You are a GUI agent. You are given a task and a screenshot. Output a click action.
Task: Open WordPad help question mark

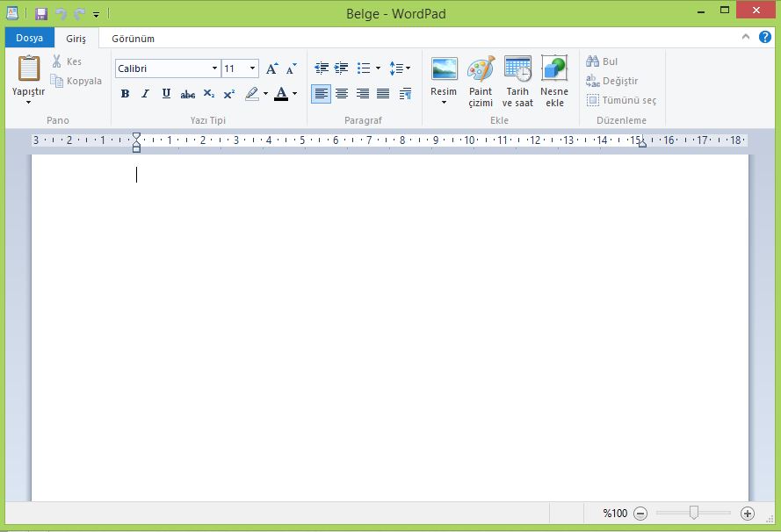765,37
